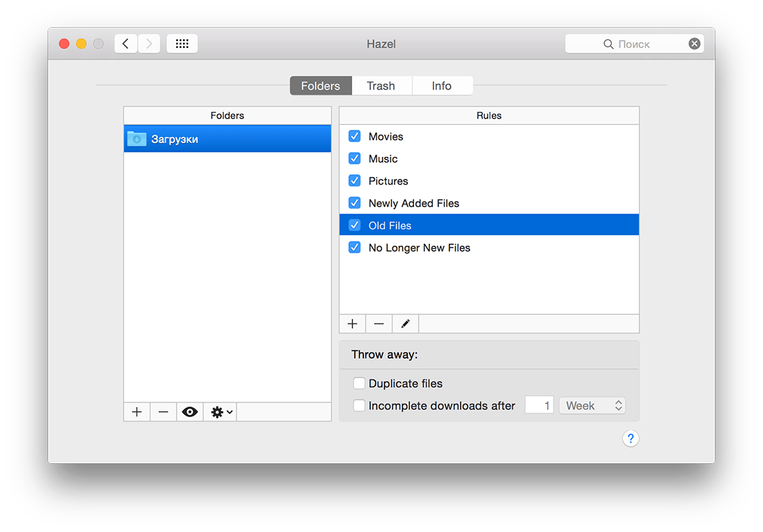763x532 pixels.
Task: Add a new folder with the plus button
Action: coord(137,412)
